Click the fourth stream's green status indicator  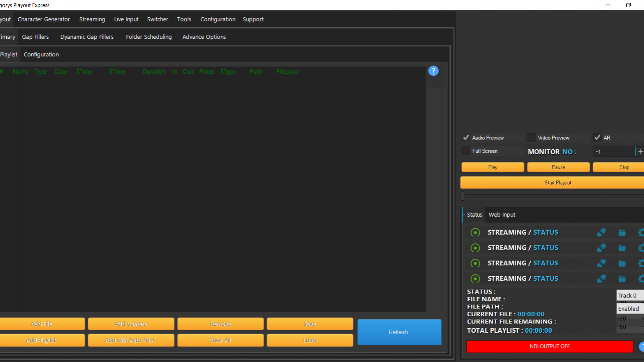tap(475, 279)
